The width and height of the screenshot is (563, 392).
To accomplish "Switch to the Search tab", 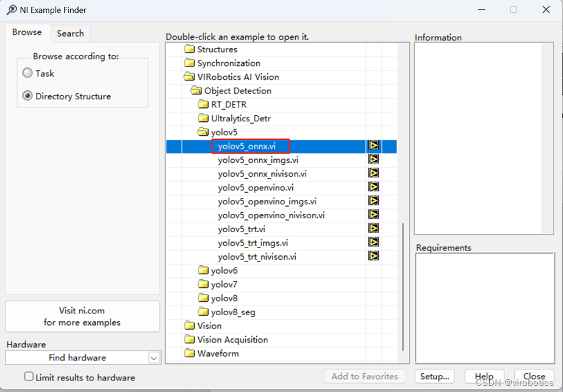I will click(70, 34).
